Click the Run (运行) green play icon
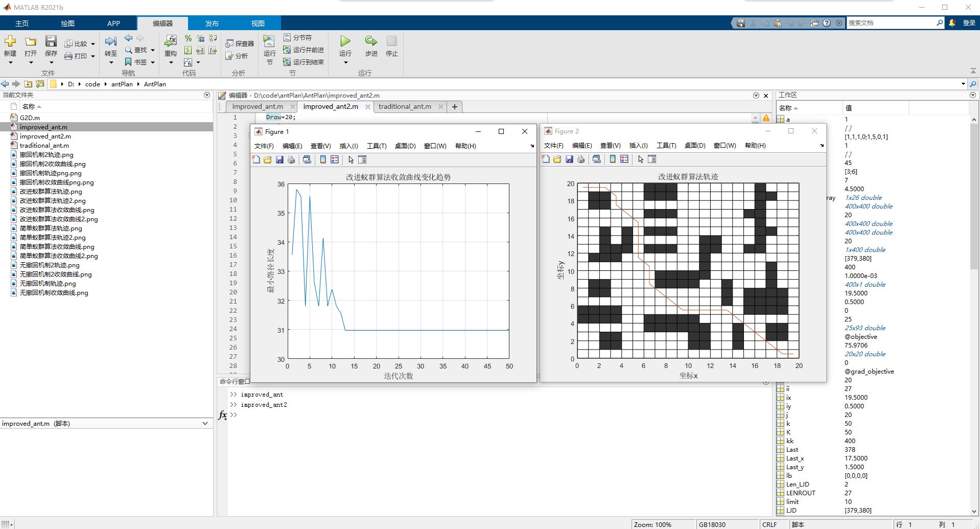Screen dimensions: 980x529 345,41
